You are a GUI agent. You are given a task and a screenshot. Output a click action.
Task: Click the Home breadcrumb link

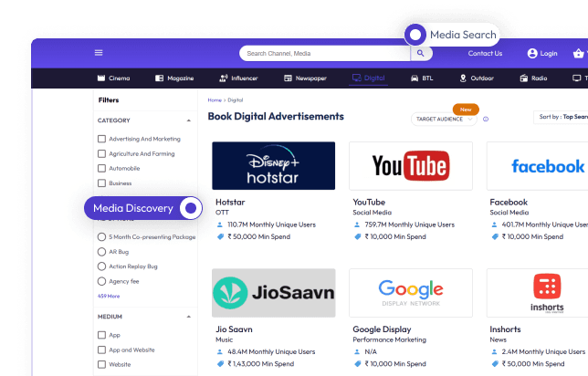[x=215, y=100]
